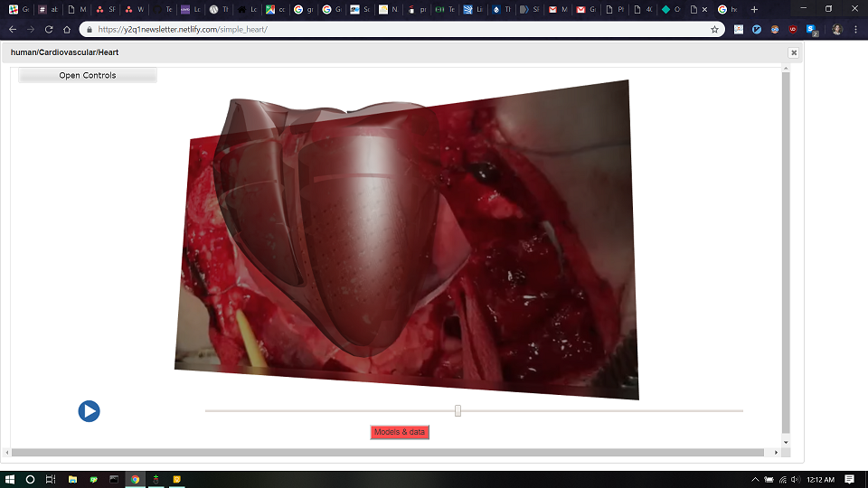This screenshot has height=488, width=868.
Task: Click the vertical scrollbar down arrow
Action: click(786, 442)
